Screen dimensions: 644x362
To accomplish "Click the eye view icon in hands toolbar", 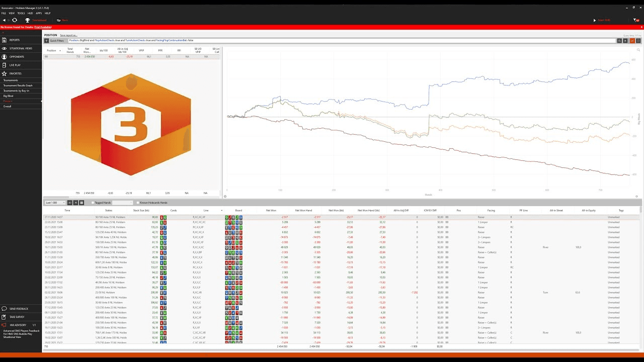I will [70, 203].
